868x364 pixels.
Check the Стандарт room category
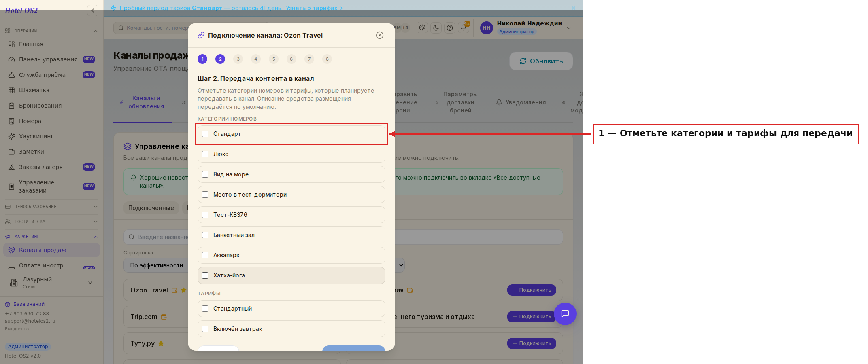[x=205, y=134]
